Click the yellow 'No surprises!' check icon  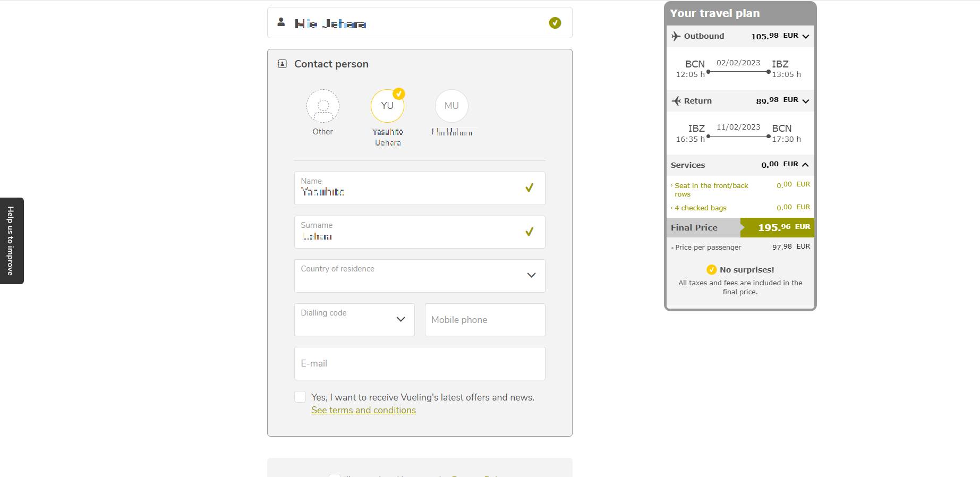point(711,270)
